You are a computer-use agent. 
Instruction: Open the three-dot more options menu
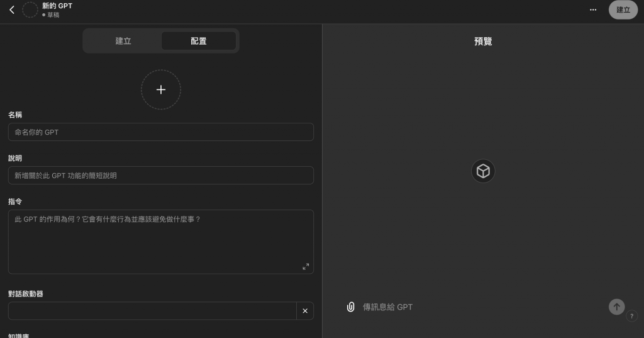(x=592, y=10)
